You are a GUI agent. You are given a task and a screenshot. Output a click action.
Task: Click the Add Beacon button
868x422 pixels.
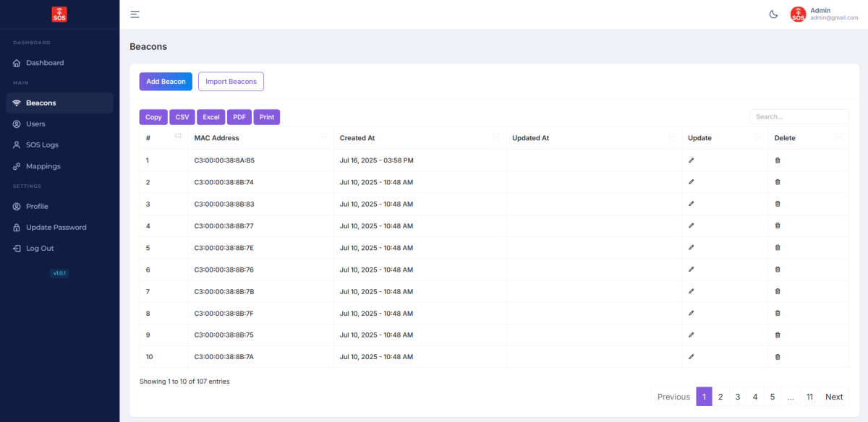tap(166, 82)
